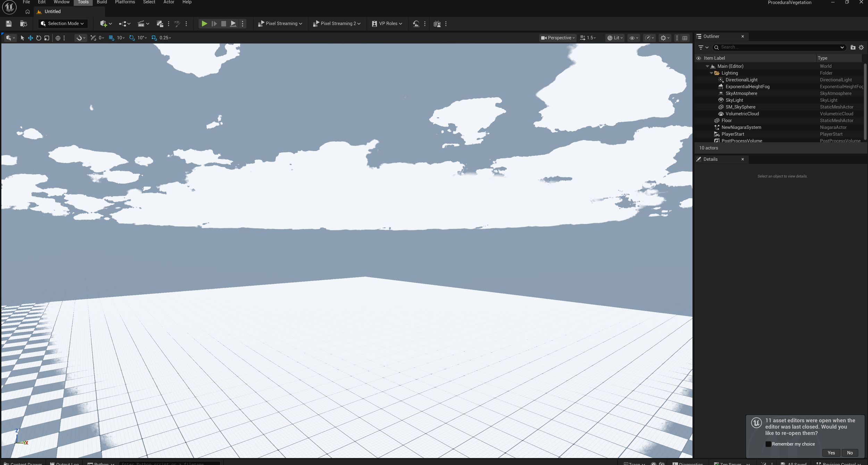The height and width of the screenshot is (465, 868).
Task: Open the Selection Mode dropdown
Action: pyautogui.click(x=62, y=24)
